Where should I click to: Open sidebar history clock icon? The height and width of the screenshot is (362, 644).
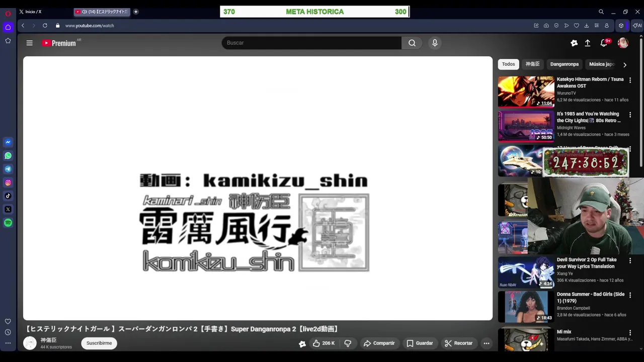coord(8,332)
